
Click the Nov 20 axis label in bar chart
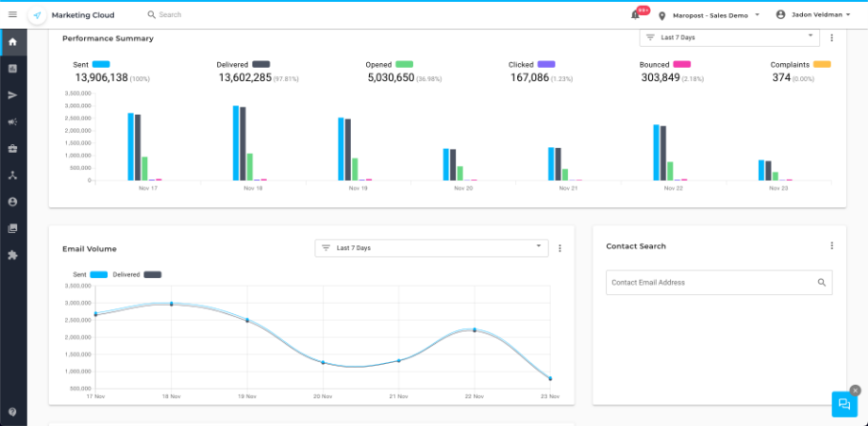pyautogui.click(x=464, y=189)
